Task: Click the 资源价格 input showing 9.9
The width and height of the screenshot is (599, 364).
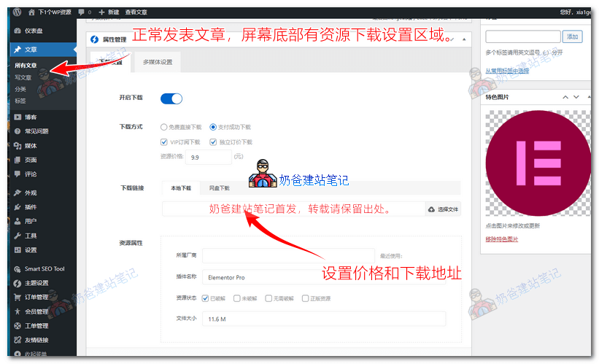Action: pyautogui.click(x=209, y=157)
